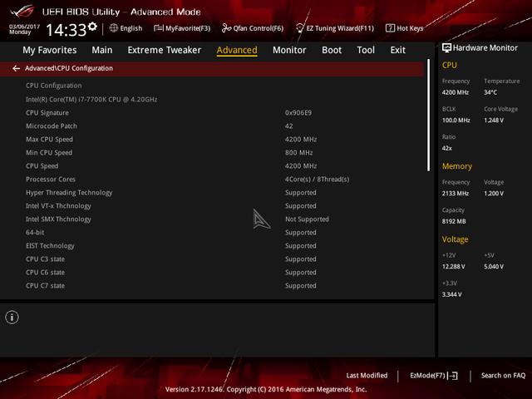
Task: Click the Max CPU Speed row
Action: [x=212, y=139]
